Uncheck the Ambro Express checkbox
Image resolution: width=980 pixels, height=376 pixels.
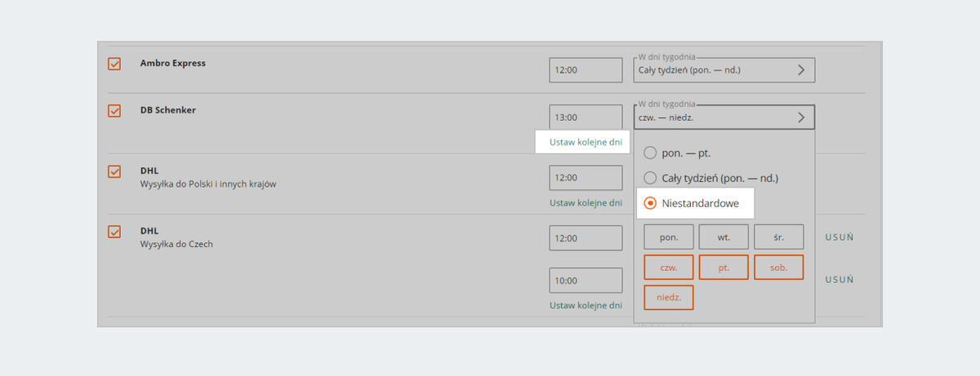click(x=114, y=64)
